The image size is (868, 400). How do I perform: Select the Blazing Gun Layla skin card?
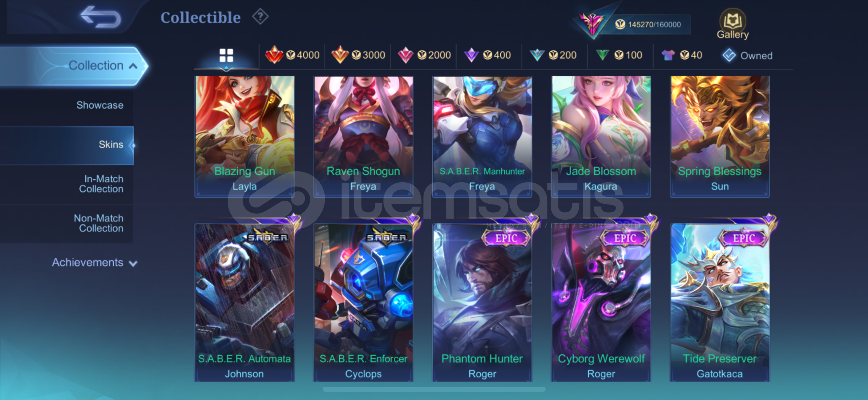click(x=245, y=137)
